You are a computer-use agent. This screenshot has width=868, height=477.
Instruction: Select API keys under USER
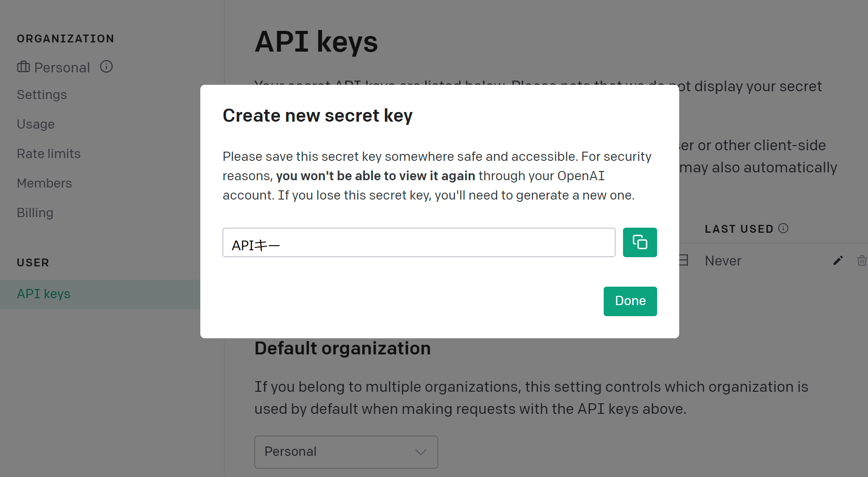pyautogui.click(x=44, y=294)
